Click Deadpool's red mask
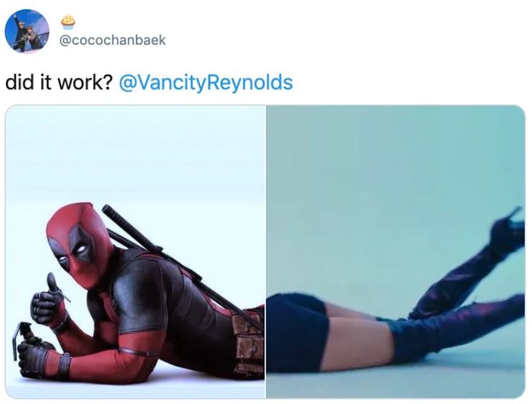 [80, 245]
